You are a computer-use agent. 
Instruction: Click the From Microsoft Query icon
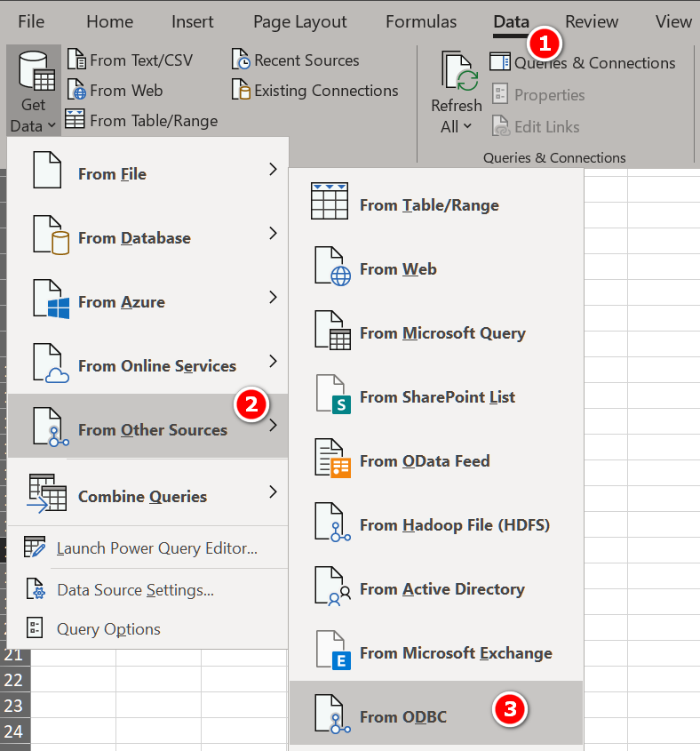[x=333, y=331]
